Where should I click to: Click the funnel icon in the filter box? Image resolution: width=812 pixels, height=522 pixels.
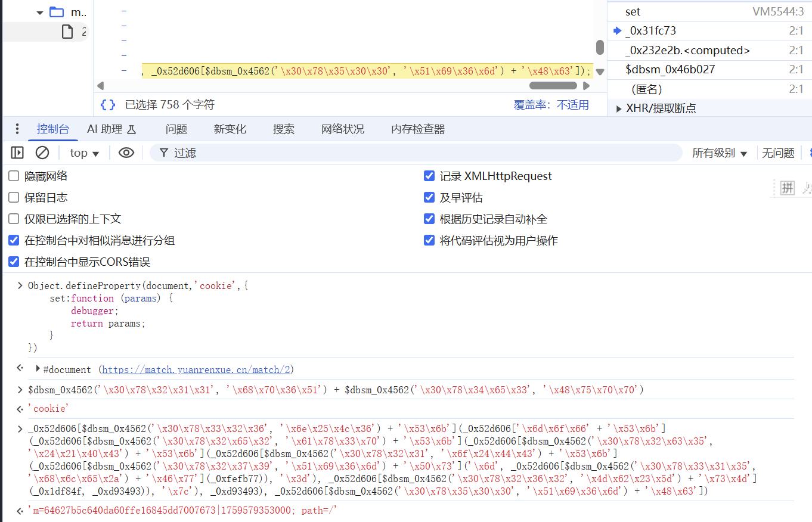pyautogui.click(x=164, y=153)
